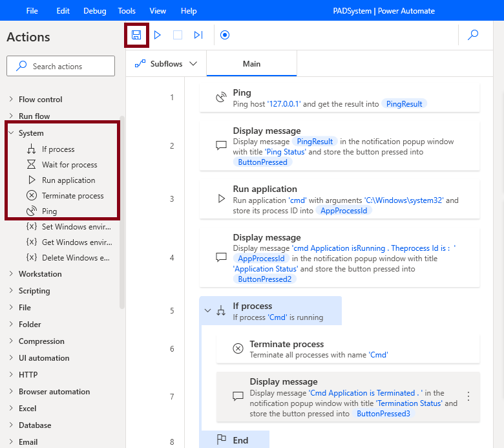Image resolution: width=504 pixels, height=448 pixels.
Task: Select the Main tab
Action: click(x=252, y=64)
